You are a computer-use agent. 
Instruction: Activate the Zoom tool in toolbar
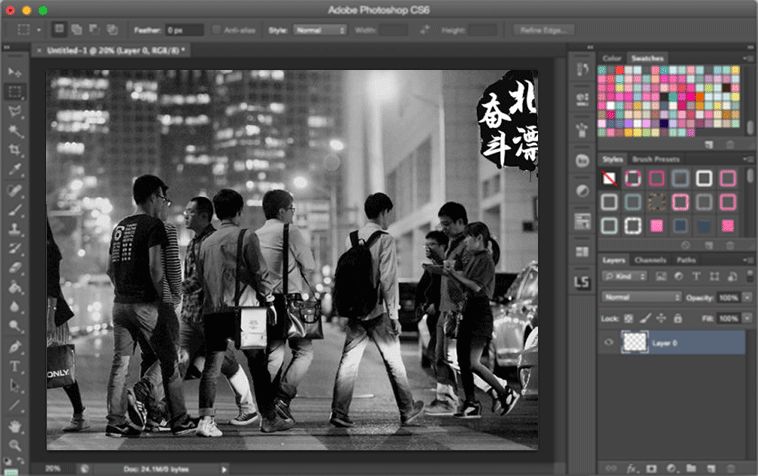pos(15,444)
